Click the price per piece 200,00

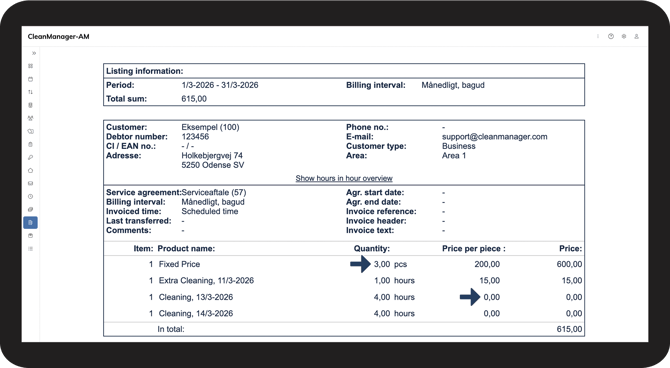click(487, 264)
